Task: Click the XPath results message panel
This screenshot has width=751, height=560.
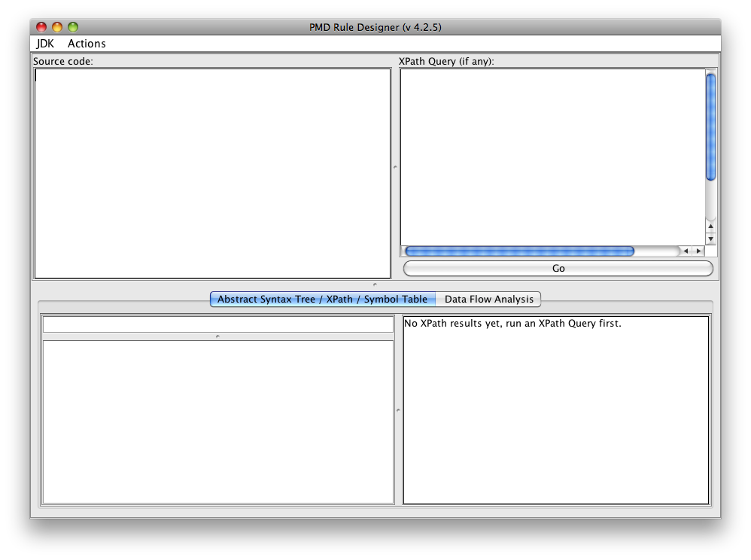Action: (555, 410)
